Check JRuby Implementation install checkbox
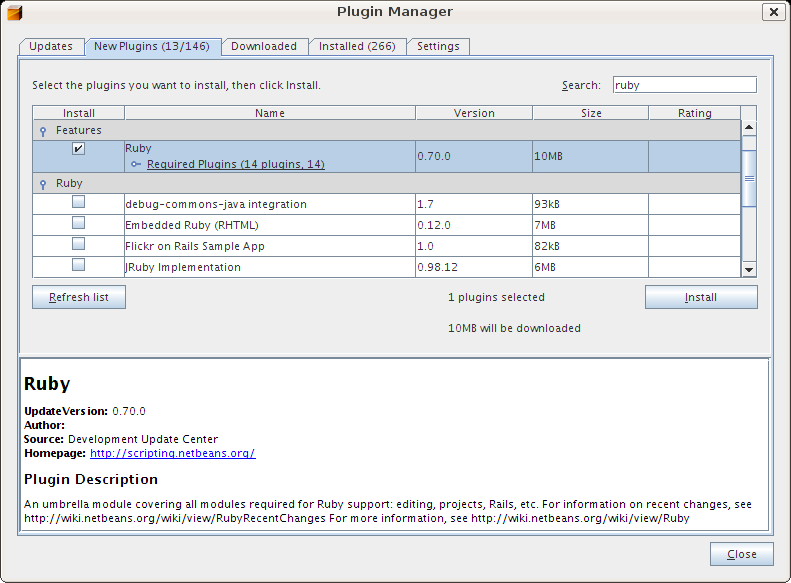The image size is (791, 583). tap(78, 264)
